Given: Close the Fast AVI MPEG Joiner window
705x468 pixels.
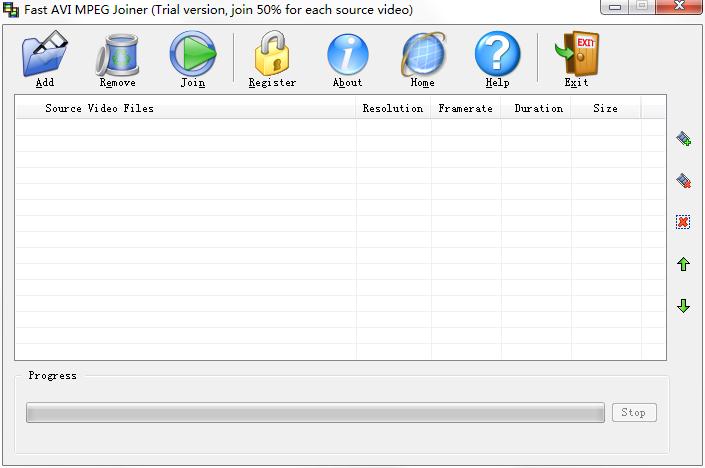Looking at the screenshot, I should pyautogui.click(x=678, y=6).
